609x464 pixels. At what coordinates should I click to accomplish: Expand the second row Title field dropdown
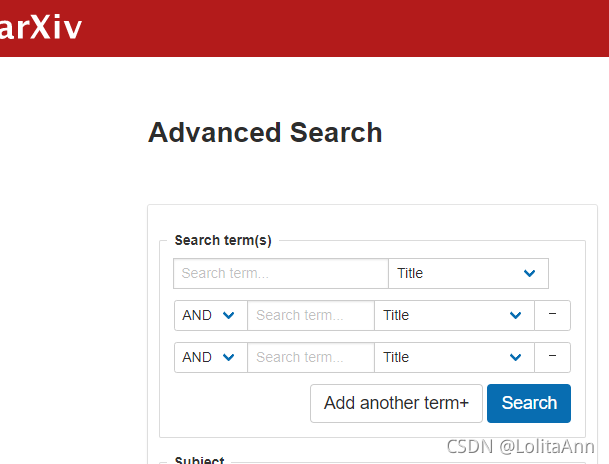point(454,315)
